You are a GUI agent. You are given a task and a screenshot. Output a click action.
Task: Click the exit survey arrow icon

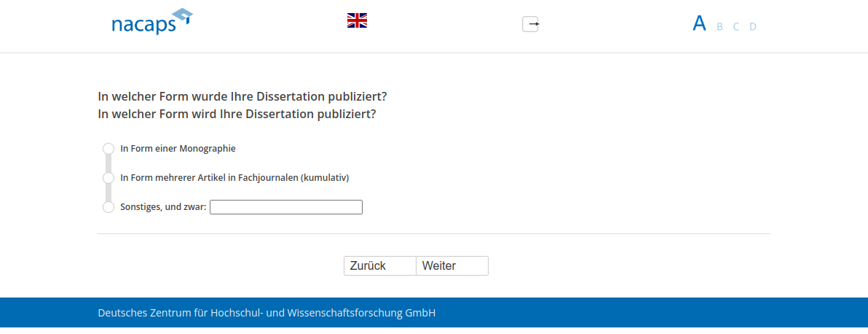coord(531,24)
